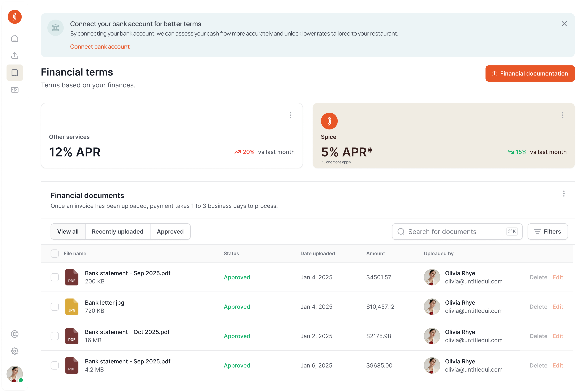The height and width of the screenshot is (392, 588).
Task: Switch to the Approved tab
Action: 170,232
